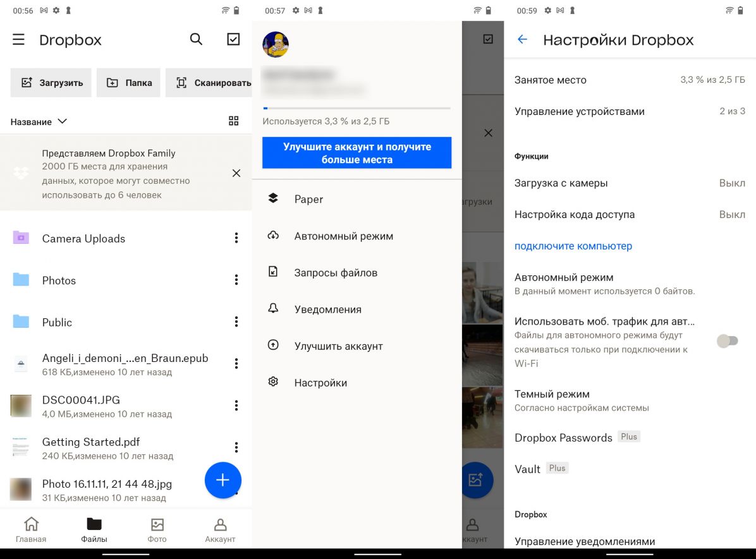Open the Название sort dropdown
Image resolution: width=756 pixels, height=559 pixels.
pyautogui.click(x=39, y=122)
